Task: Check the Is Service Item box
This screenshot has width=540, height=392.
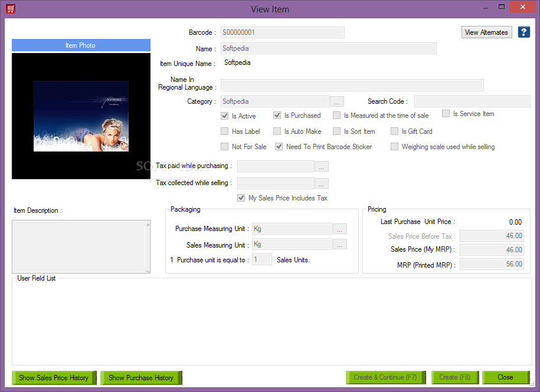Action: pos(446,113)
